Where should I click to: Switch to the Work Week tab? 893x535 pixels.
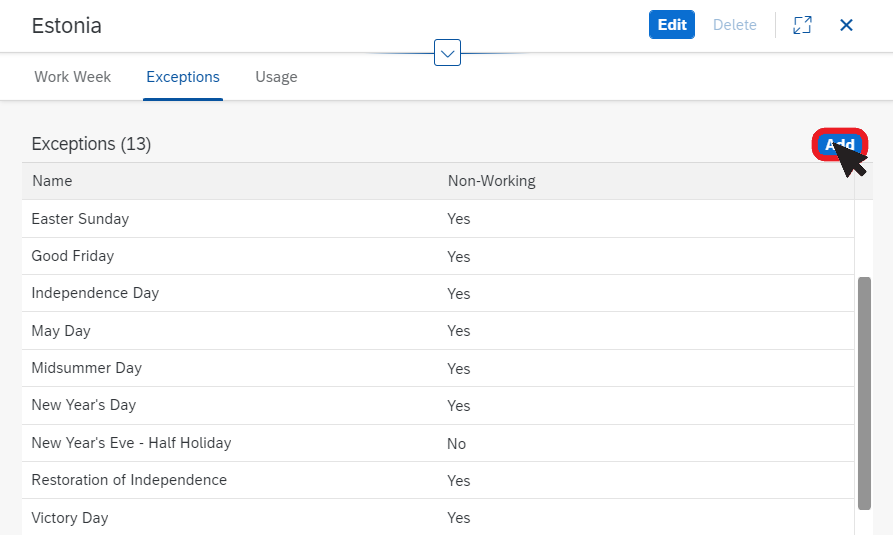click(72, 77)
